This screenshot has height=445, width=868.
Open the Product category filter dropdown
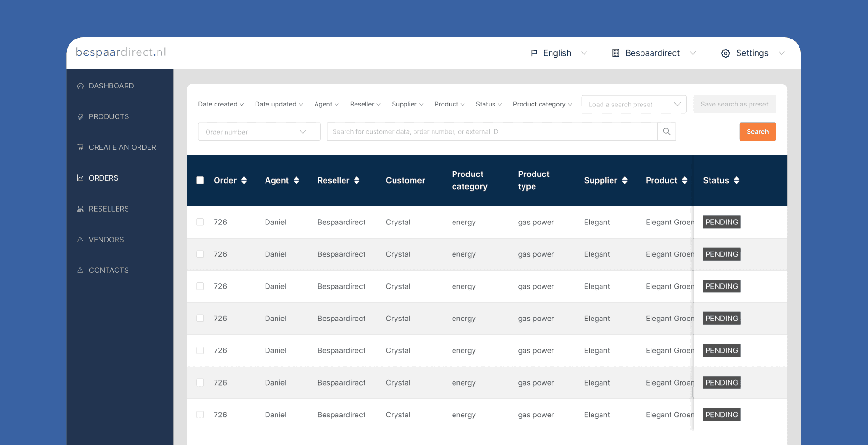542,104
